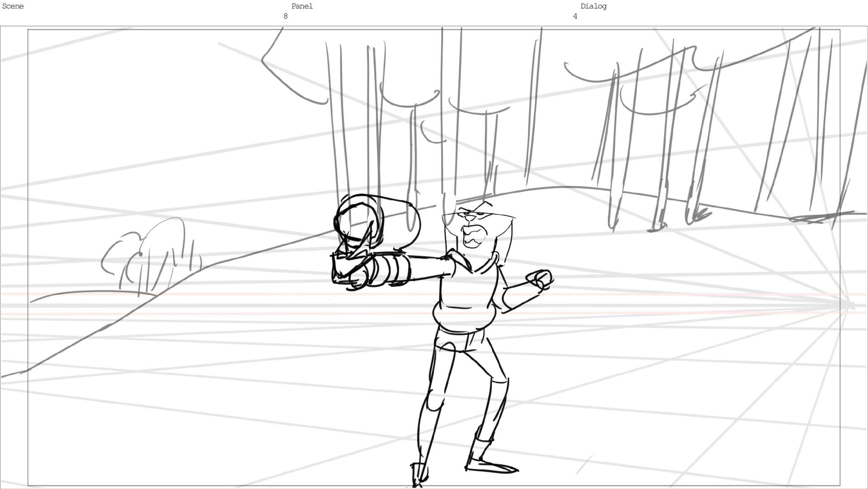Select dialog number 4 field

[x=575, y=16]
